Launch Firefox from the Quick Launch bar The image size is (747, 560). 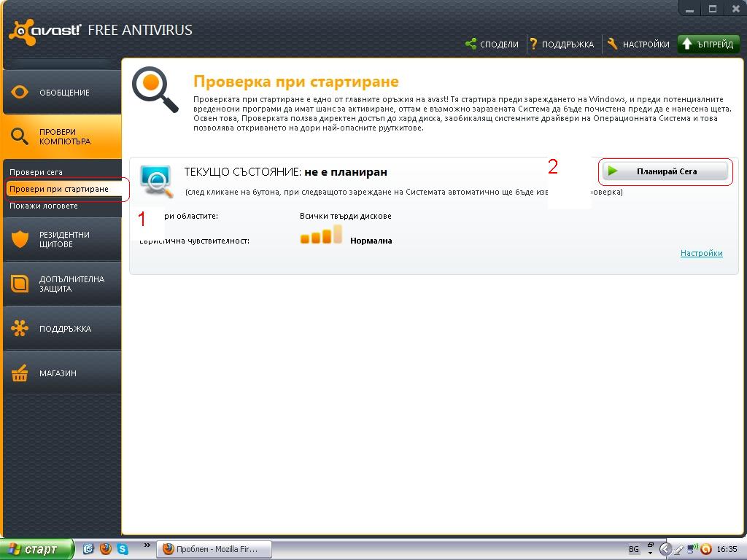pos(106,549)
